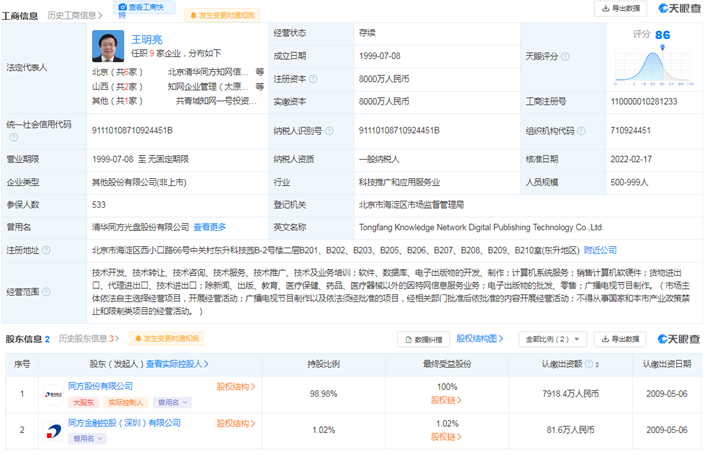Screen dimensions: 708x455
Task: Open 股权结构 for 同方金融控股
Action: point(236,423)
